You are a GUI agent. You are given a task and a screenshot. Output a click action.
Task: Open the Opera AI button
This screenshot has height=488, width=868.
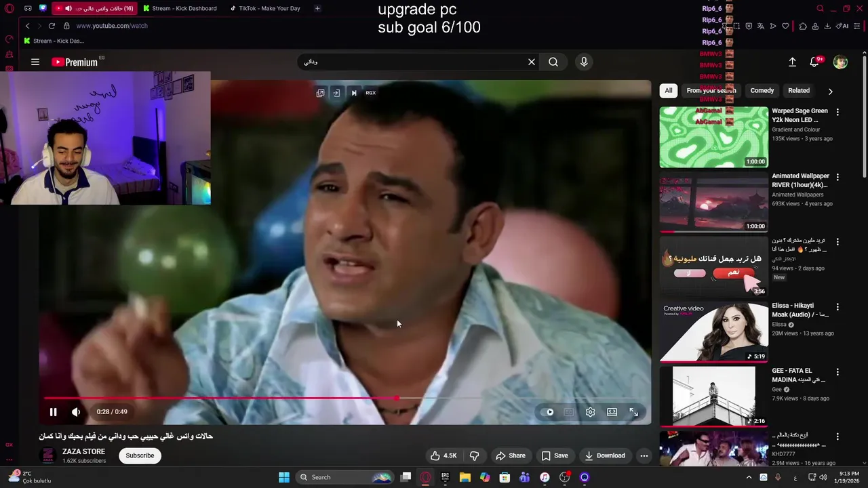point(842,26)
